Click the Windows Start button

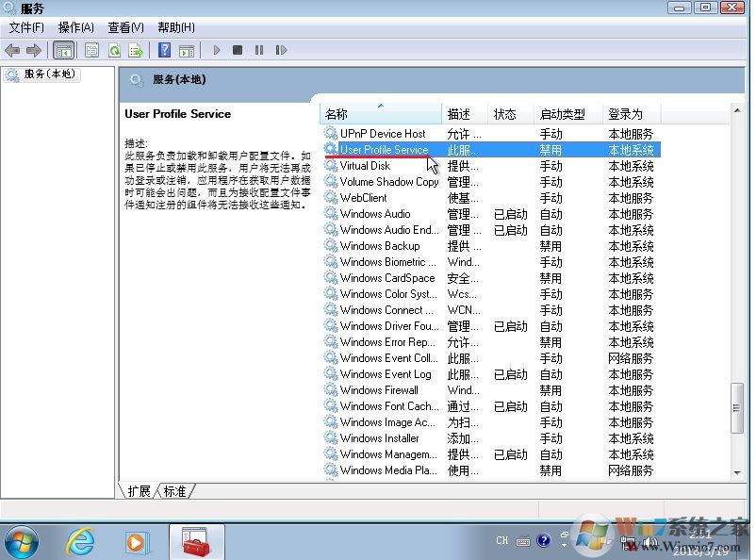click(x=21, y=542)
